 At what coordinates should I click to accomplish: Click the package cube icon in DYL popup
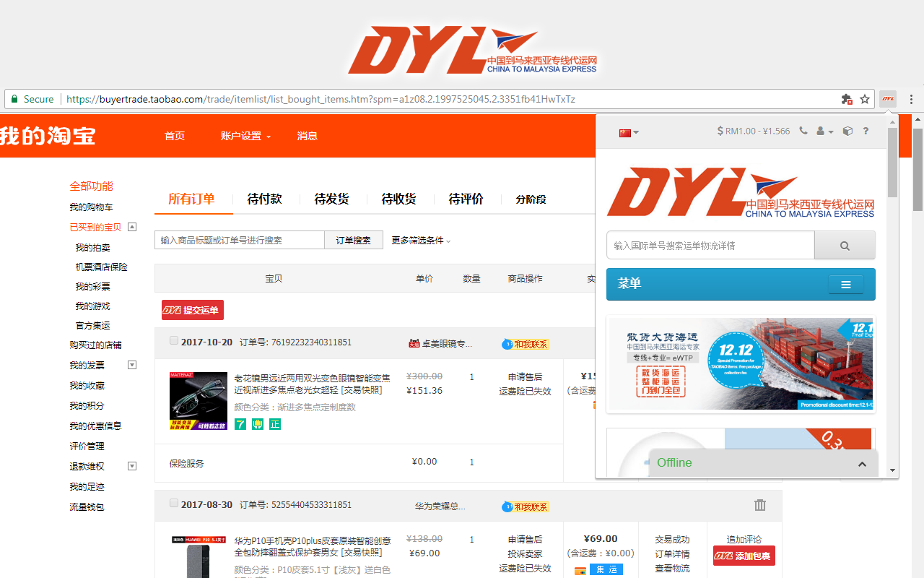coord(848,131)
